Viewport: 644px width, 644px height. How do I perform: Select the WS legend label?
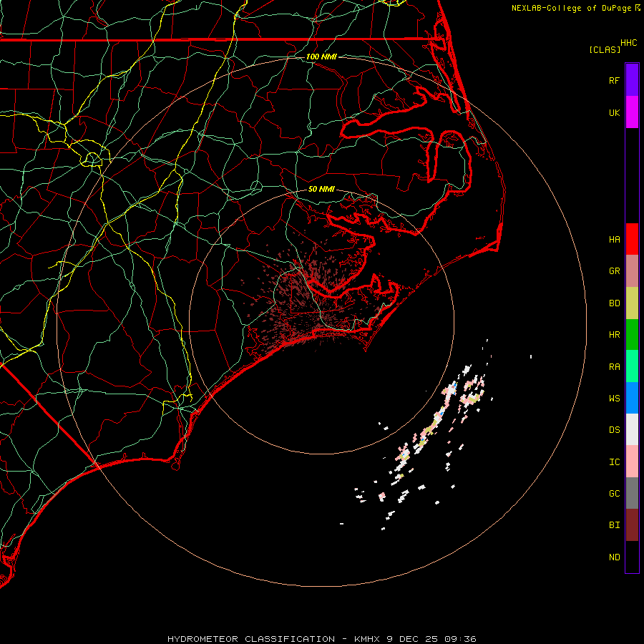pyautogui.click(x=614, y=399)
